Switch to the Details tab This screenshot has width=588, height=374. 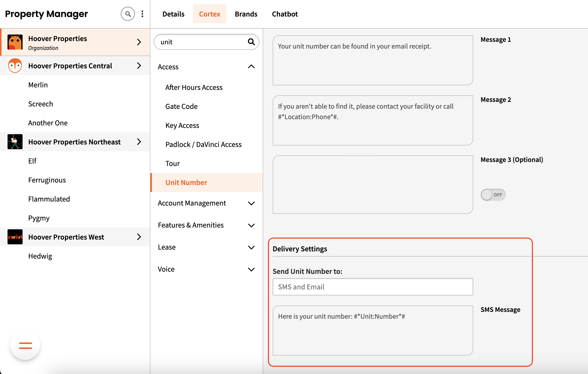(173, 14)
